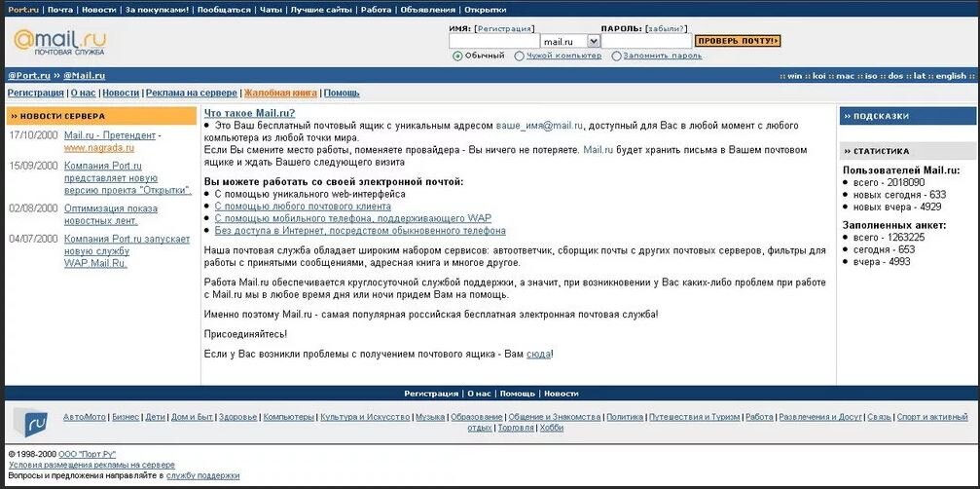Screen dimensions: 980x489
Task: Open Объявления in the top bar
Action: 427,10
